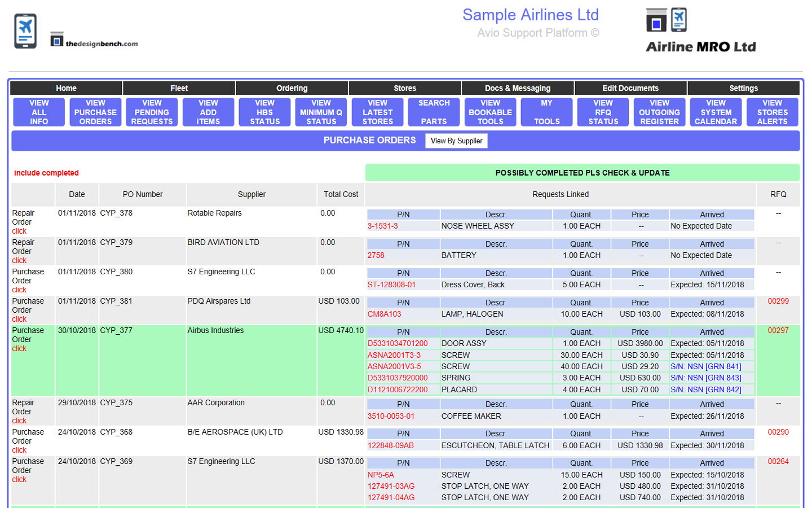The height and width of the screenshot is (508, 812).
Task: Click thedesignbench.com logo
Action: (x=94, y=40)
